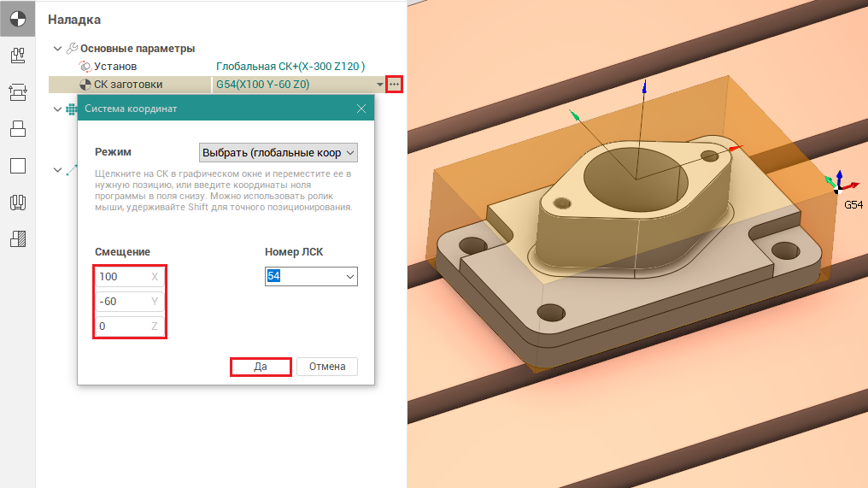The width and height of the screenshot is (868, 488).
Task: Open the G54 workpiece CS value dropdown arrow
Action: pos(379,85)
